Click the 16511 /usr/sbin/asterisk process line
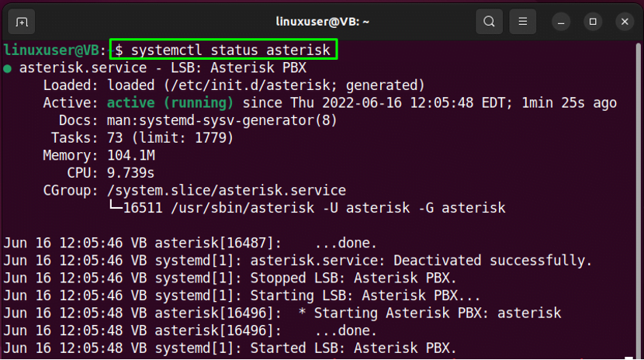Image resolution: width=644 pixels, height=360 pixels. (306, 208)
